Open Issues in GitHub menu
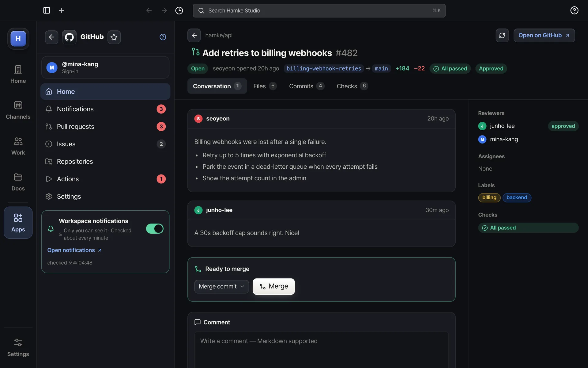Image resolution: width=588 pixels, height=368 pixels. [105, 144]
